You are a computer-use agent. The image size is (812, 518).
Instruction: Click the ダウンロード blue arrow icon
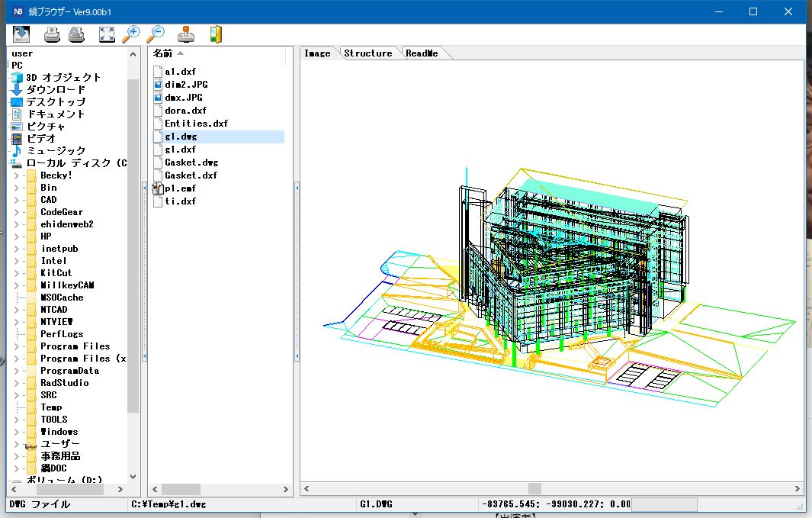tap(17, 89)
